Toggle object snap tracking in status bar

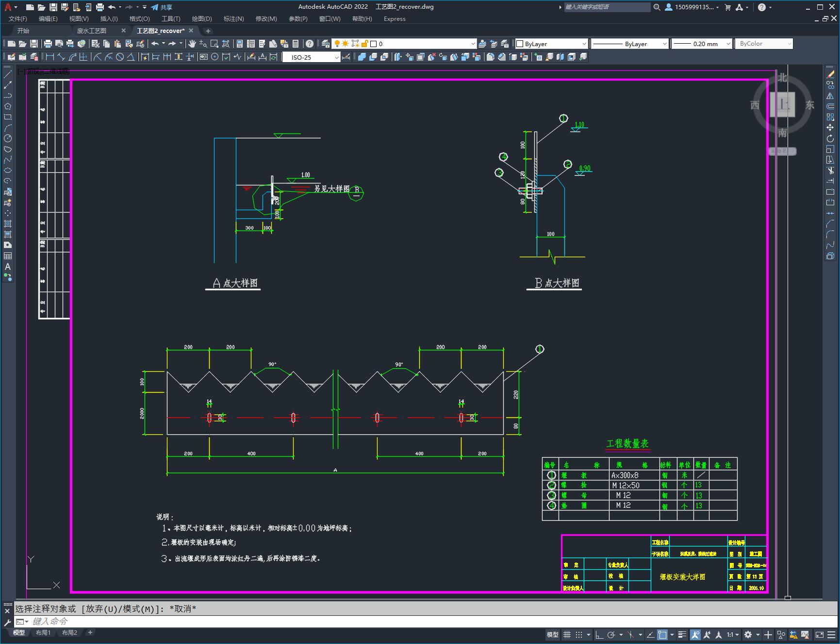651,634
